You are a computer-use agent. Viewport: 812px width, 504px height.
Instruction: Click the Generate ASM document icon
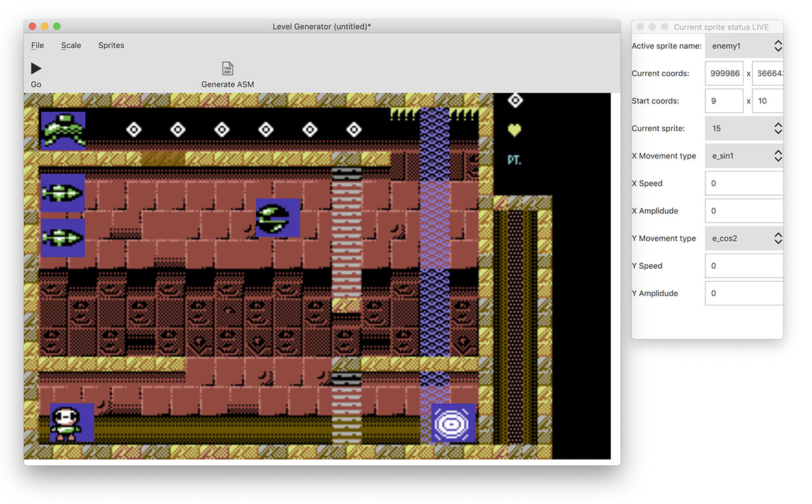(x=227, y=68)
